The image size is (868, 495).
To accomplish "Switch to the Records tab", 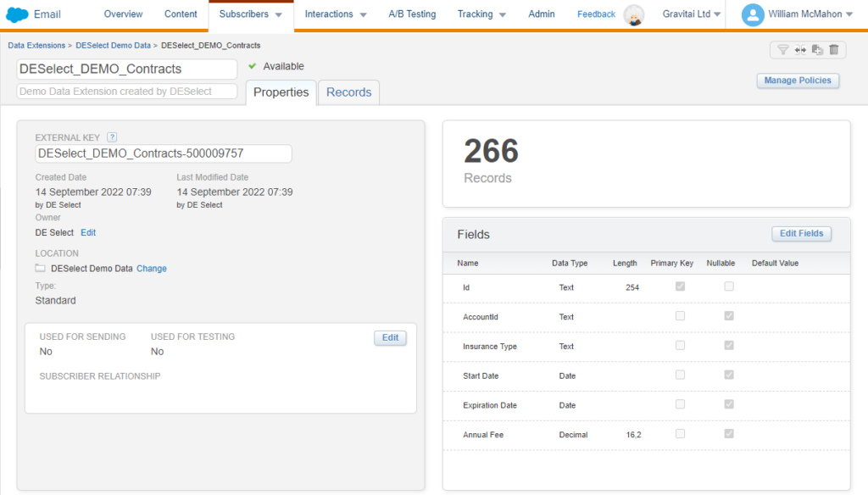I will point(348,92).
